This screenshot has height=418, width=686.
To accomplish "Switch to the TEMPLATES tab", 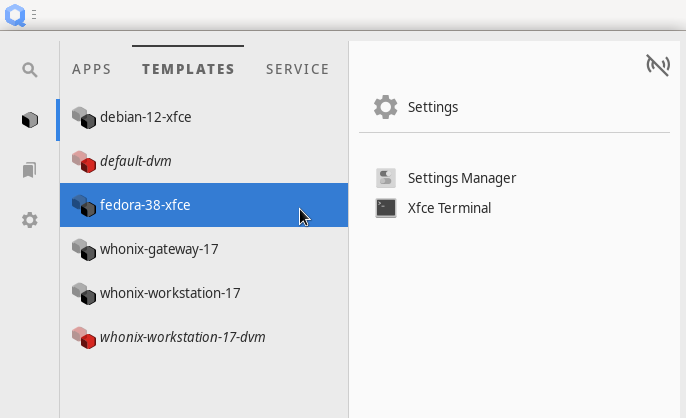I will tap(188, 69).
